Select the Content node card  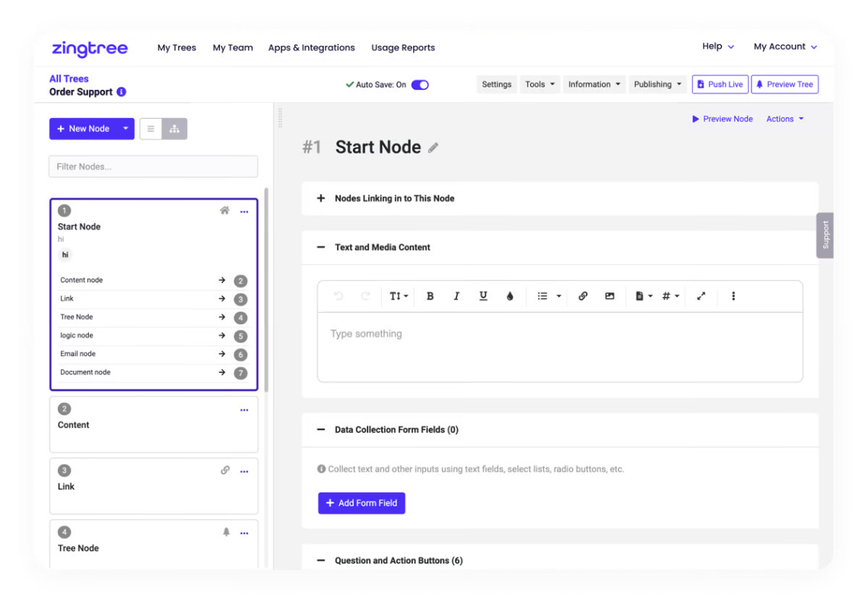(x=154, y=425)
